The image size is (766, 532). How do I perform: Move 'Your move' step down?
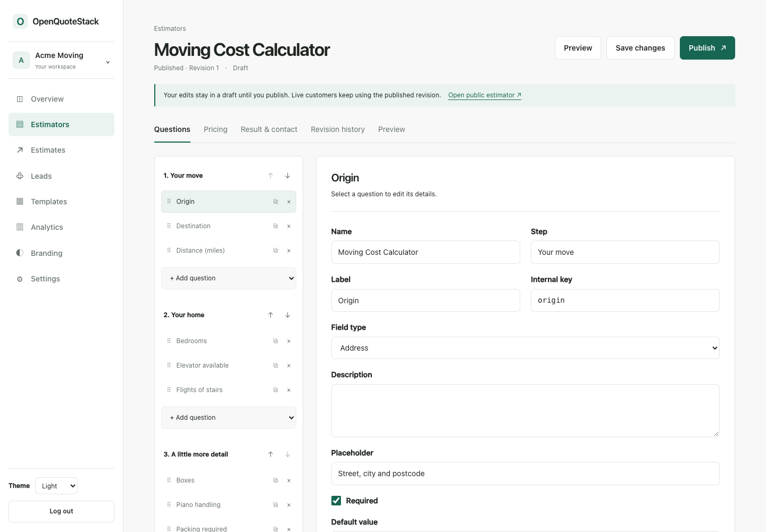coord(288,176)
